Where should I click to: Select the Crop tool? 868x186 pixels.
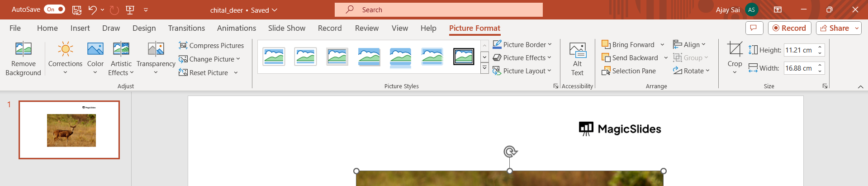pyautogui.click(x=735, y=49)
